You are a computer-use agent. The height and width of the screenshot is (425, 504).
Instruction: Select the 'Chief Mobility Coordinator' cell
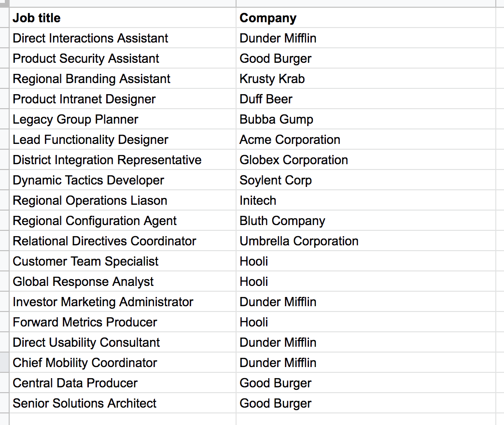[123, 362]
